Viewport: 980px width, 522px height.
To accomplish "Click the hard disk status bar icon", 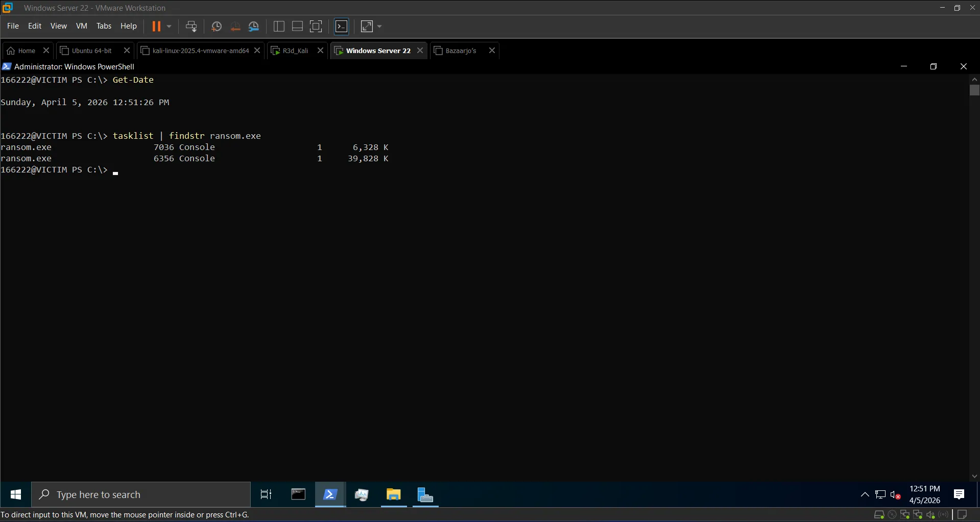I will click(879, 515).
